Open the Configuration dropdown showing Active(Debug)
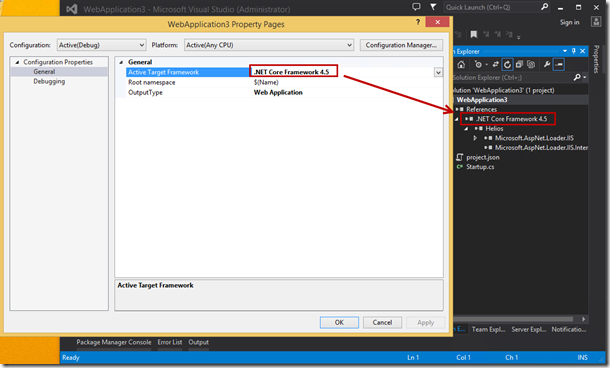Image resolution: width=610 pixels, height=368 pixels. pos(102,45)
